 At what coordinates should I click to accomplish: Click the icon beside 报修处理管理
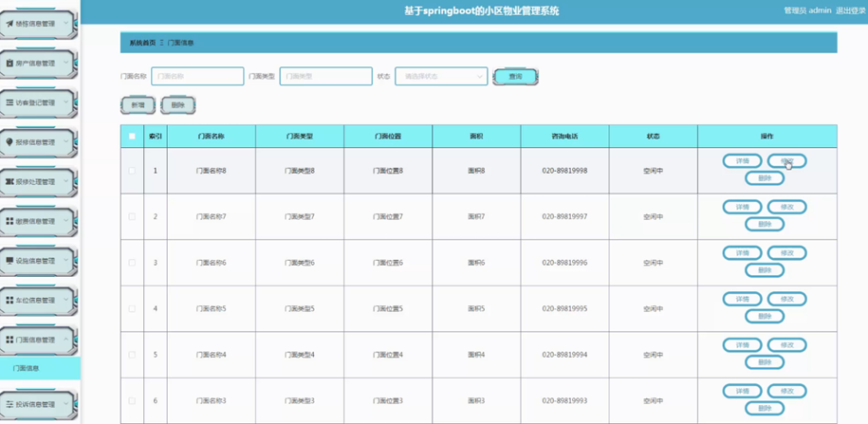coord(9,181)
